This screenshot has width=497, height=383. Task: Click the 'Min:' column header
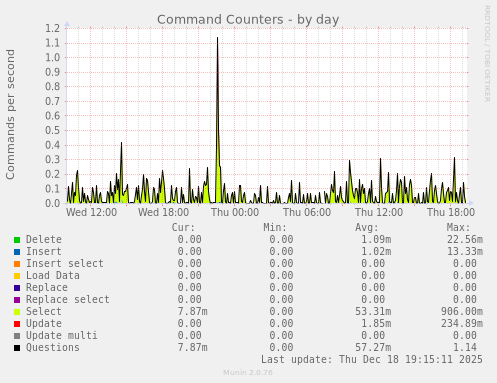coord(275,227)
